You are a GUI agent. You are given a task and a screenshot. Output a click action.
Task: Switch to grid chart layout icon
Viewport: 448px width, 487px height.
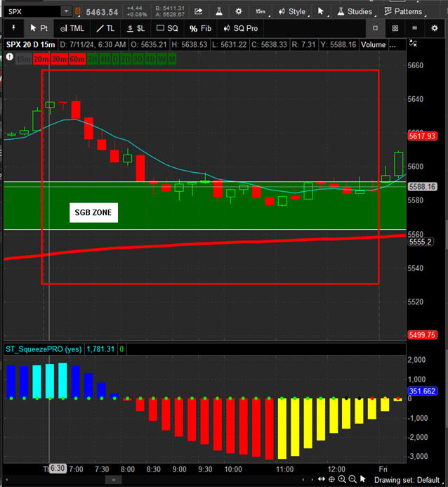click(x=395, y=28)
